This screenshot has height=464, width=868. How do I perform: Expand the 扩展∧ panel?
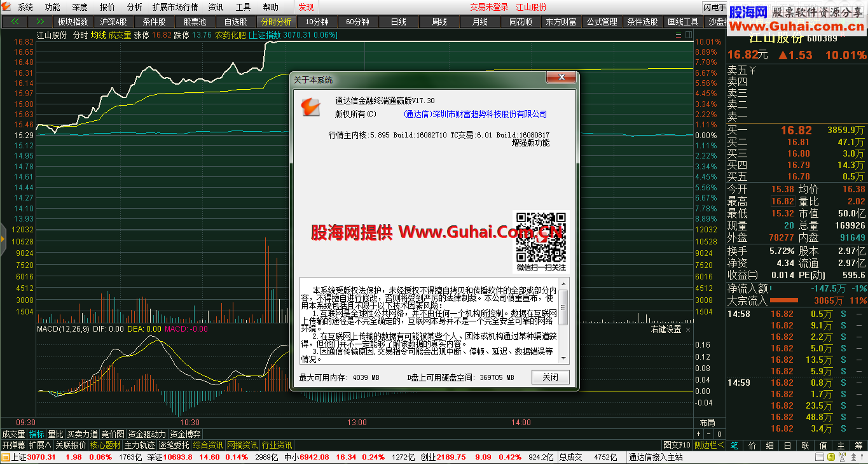pos(40,445)
